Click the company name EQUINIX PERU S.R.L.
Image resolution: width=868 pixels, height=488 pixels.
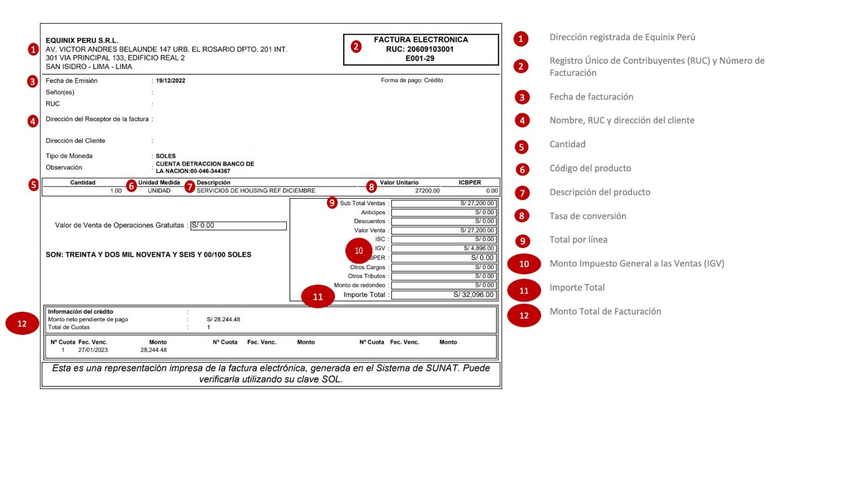click(x=81, y=41)
